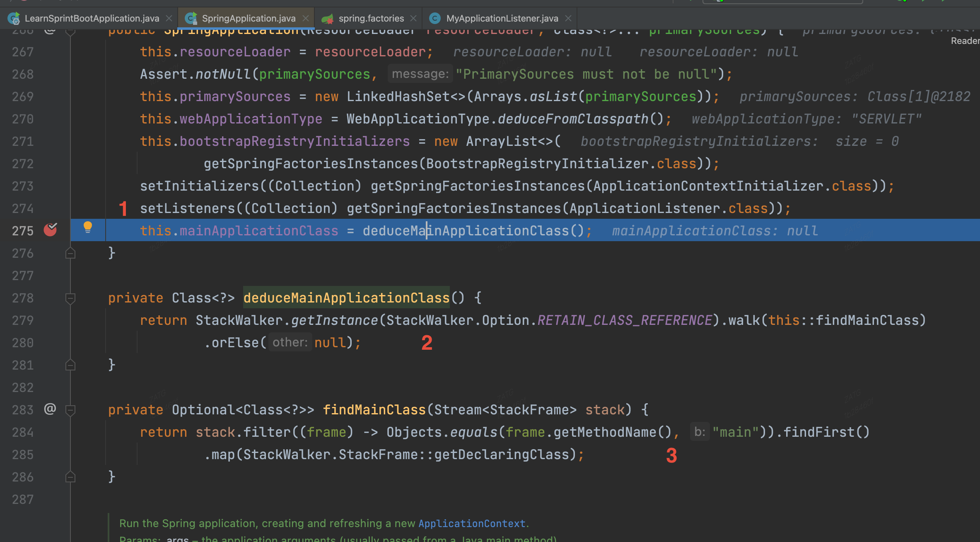Open the spring.factories tab
The height and width of the screenshot is (542, 980).
coord(371,18)
